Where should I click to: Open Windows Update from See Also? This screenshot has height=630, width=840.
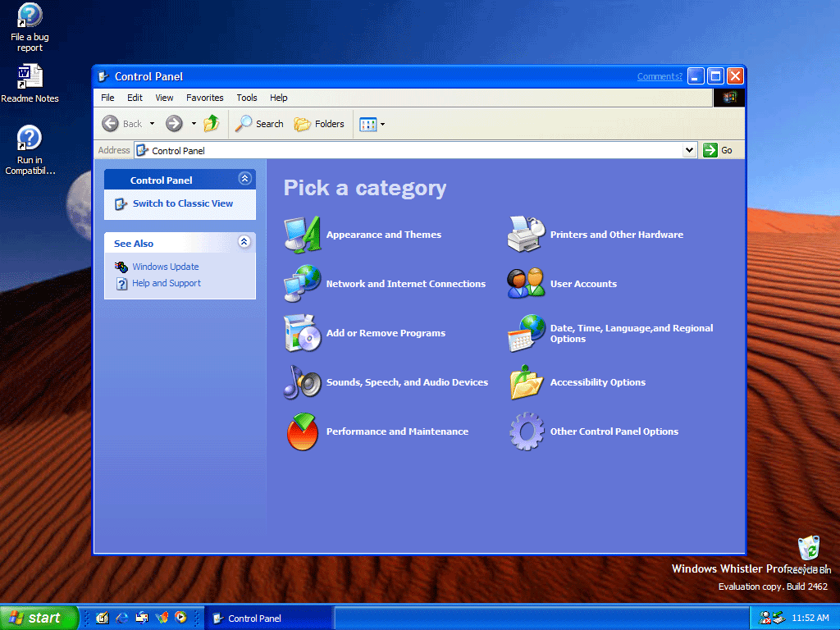click(x=165, y=266)
